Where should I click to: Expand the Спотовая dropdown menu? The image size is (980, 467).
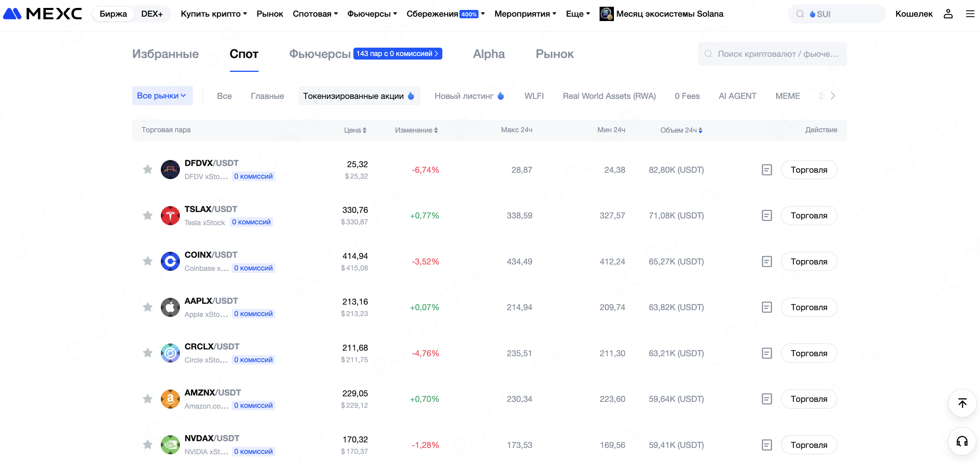click(315, 14)
